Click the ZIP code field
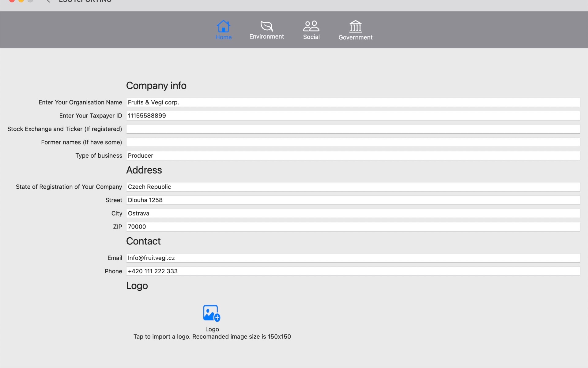Image resolution: width=588 pixels, height=368 pixels. pos(353,227)
